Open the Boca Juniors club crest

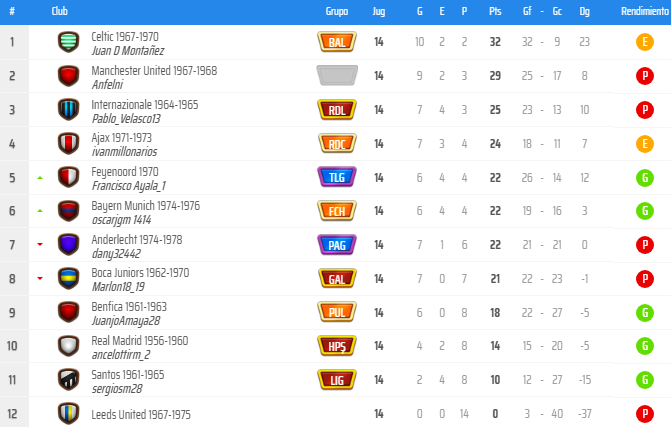68,279
